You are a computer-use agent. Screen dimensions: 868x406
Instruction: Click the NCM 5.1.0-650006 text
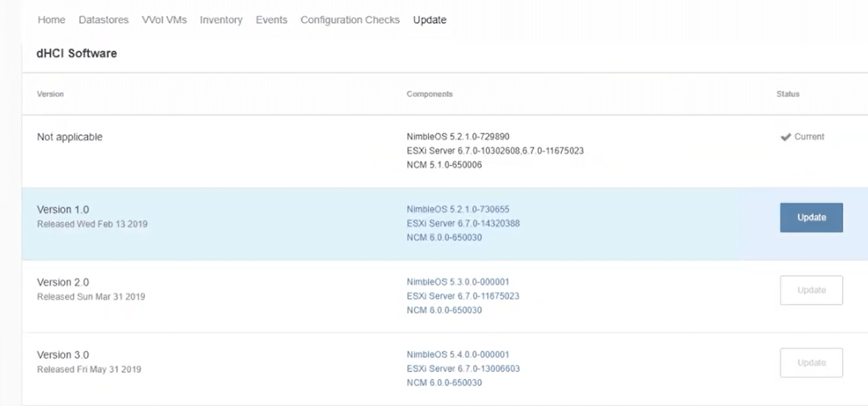pyautogui.click(x=444, y=165)
